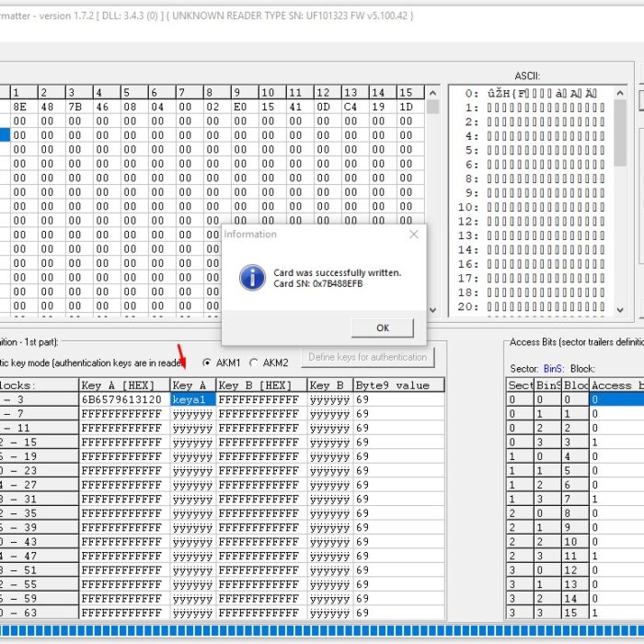Click Access Bits row with Block 15
Screen dimensions: 644x644
575,613
